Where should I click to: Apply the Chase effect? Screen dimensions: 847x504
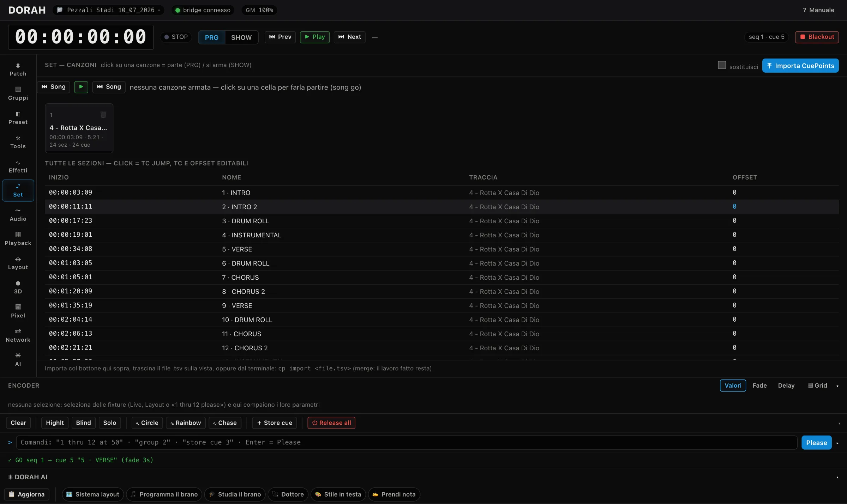click(225, 423)
